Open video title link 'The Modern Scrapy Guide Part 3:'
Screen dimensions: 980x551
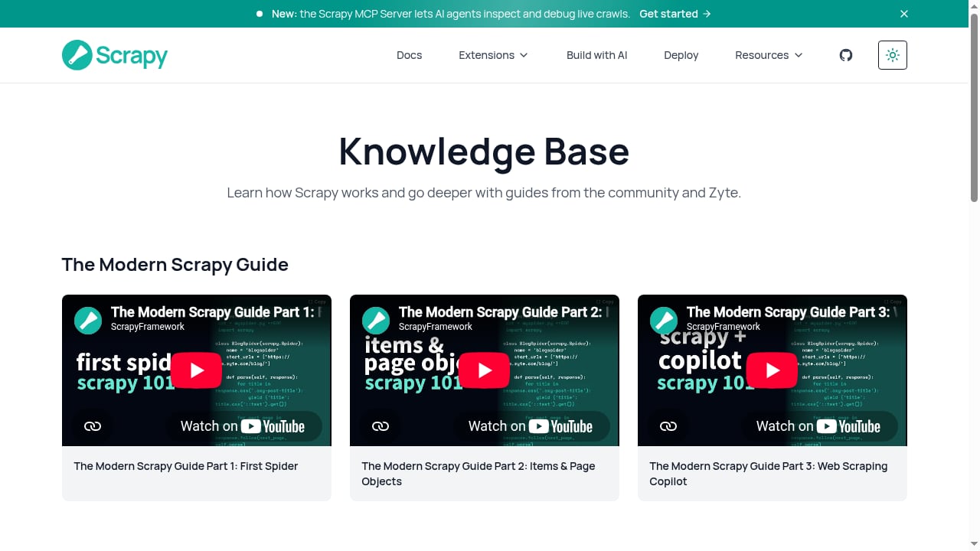coord(792,312)
